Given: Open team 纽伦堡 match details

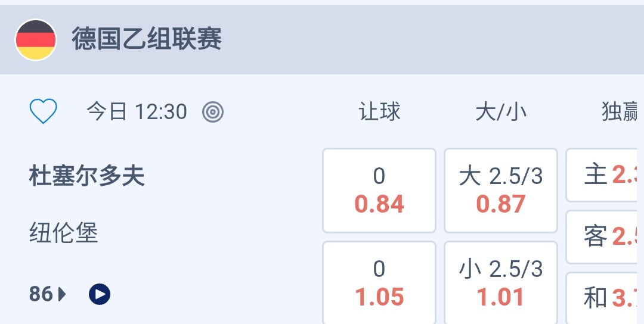Looking at the screenshot, I should [64, 233].
